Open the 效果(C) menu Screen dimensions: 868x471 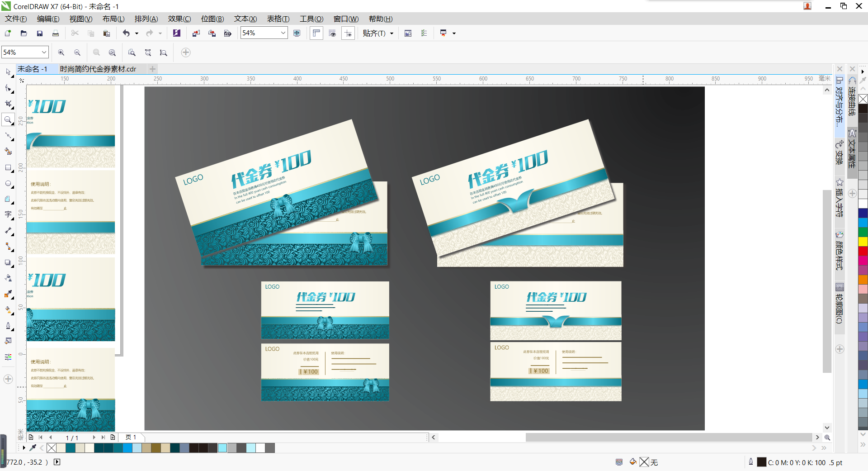click(179, 19)
